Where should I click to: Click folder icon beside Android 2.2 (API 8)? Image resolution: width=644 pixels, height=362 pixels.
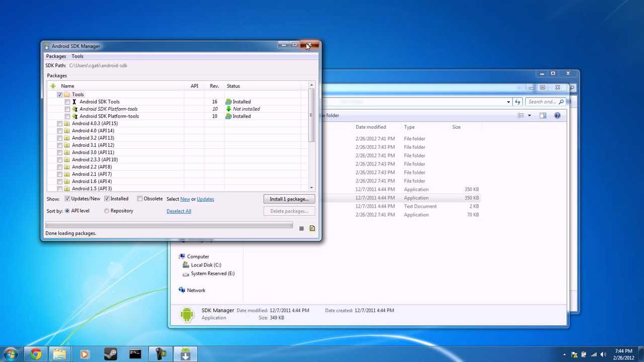(x=67, y=167)
